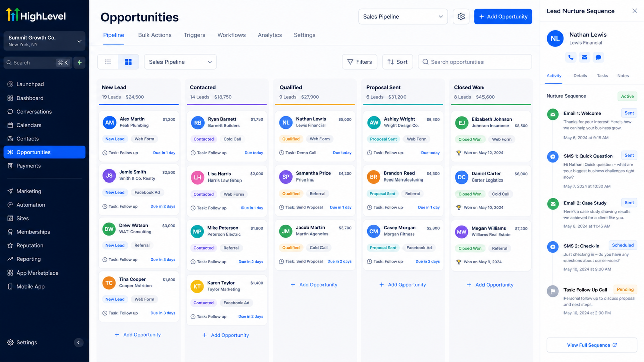Open pipeline settings gear icon
The image size is (644, 362).
click(x=461, y=16)
